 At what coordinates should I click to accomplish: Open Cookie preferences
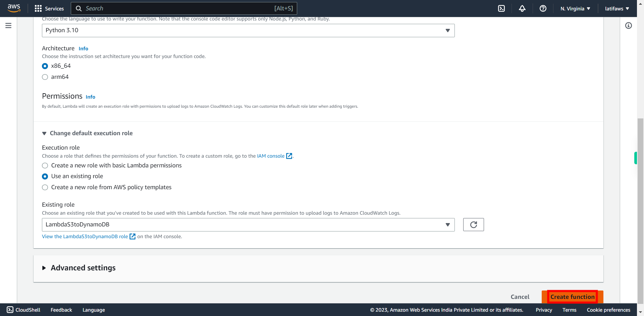click(x=608, y=310)
